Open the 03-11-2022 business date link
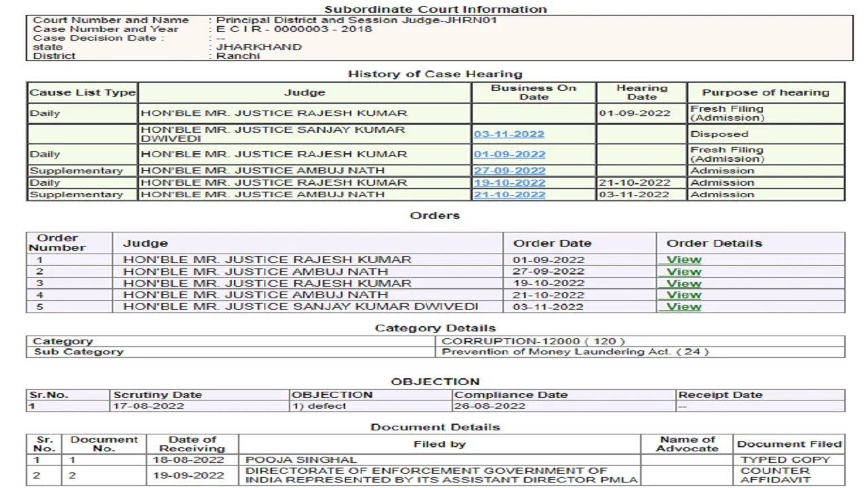Screen dimensions: 868x488 coord(509,134)
